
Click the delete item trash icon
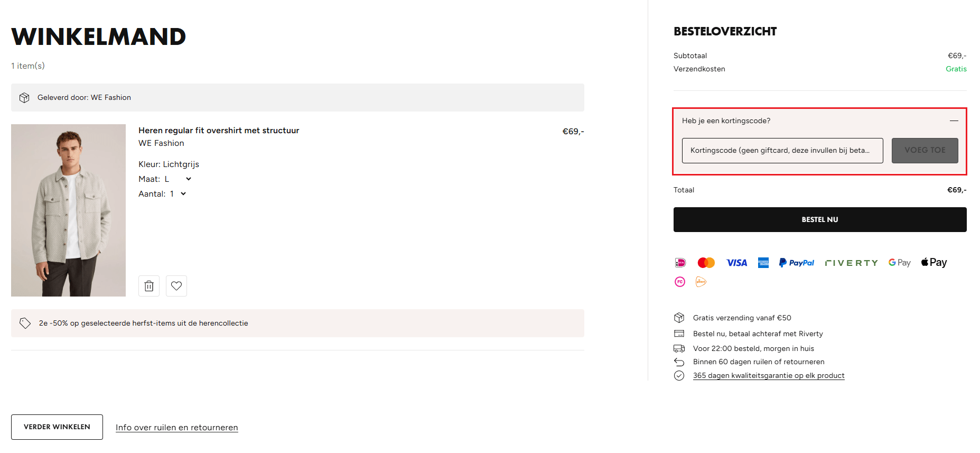click(148, 285)
